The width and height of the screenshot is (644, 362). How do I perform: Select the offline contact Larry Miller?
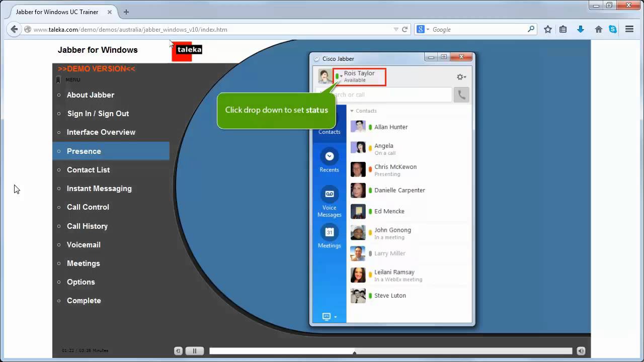click(x=409, y=253)
